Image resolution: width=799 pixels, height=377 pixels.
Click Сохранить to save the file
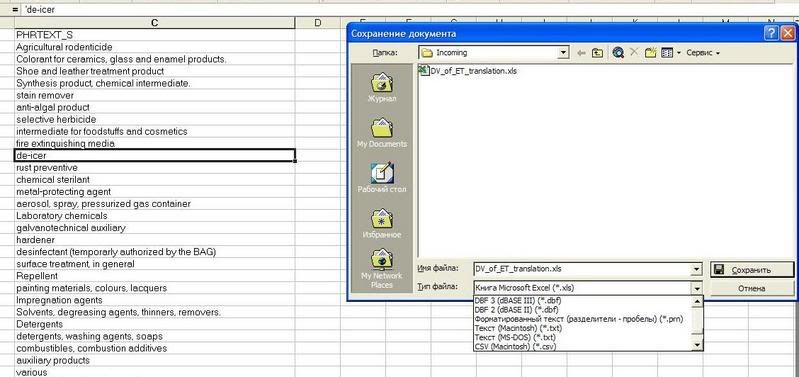point(752,270)
